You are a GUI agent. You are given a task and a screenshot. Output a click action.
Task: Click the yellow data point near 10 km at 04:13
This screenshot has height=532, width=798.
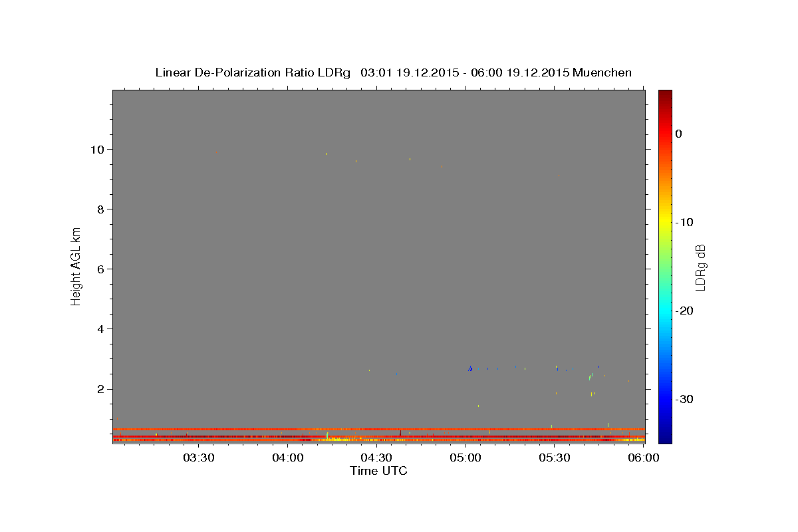[x=326, y=154]
